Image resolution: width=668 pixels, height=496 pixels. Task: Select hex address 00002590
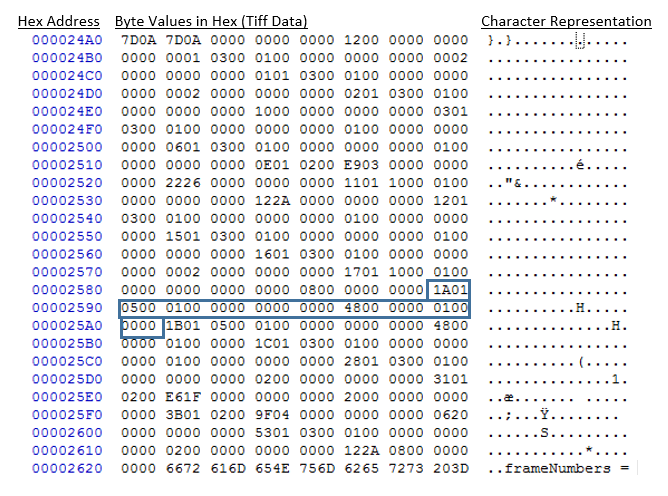coord(67,309)
